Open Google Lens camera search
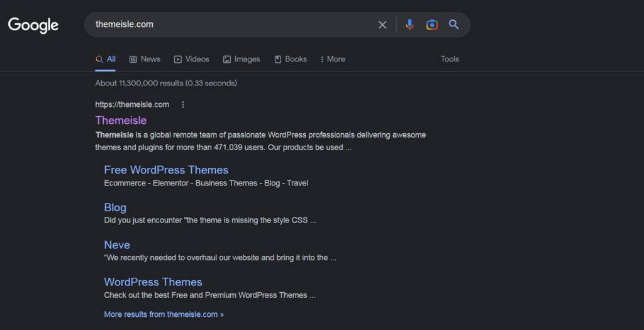644x330 pixels. [432, 25]
